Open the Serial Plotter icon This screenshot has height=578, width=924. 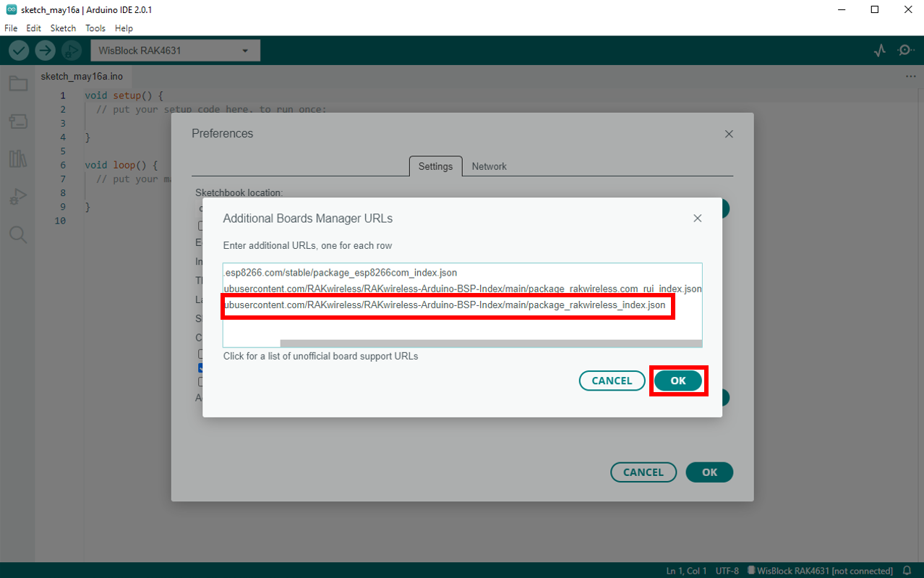[880, 51]
